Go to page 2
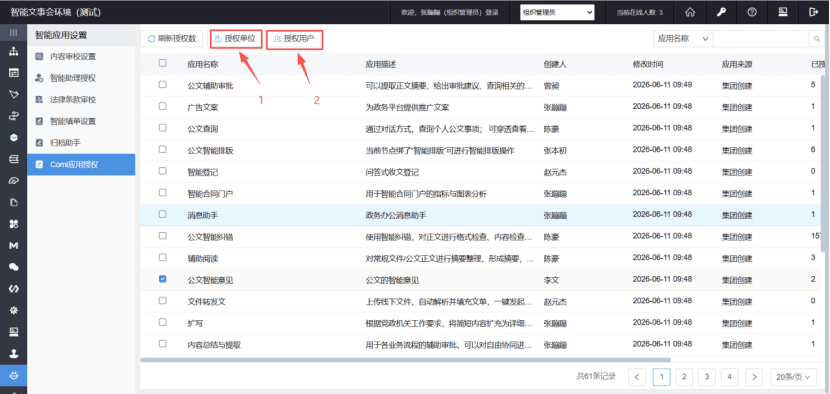This screenshot has height=394, width=830. [x=684, y=377]
